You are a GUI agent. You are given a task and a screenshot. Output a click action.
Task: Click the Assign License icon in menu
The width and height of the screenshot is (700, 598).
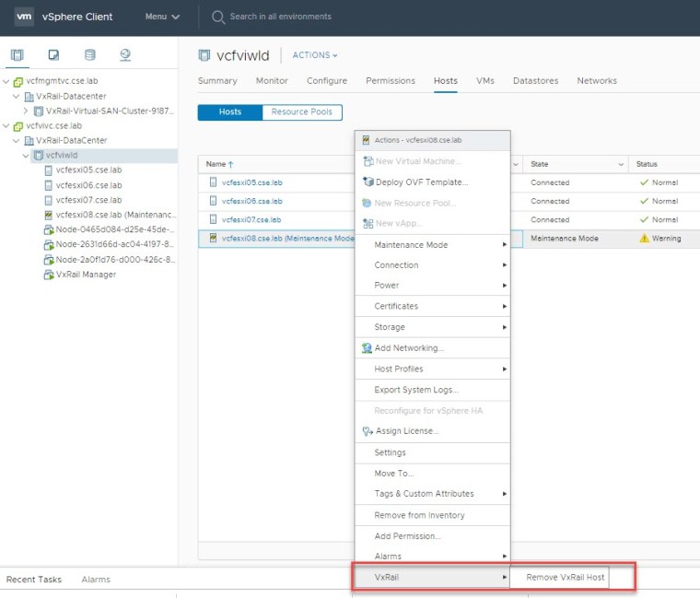(367, 431)
